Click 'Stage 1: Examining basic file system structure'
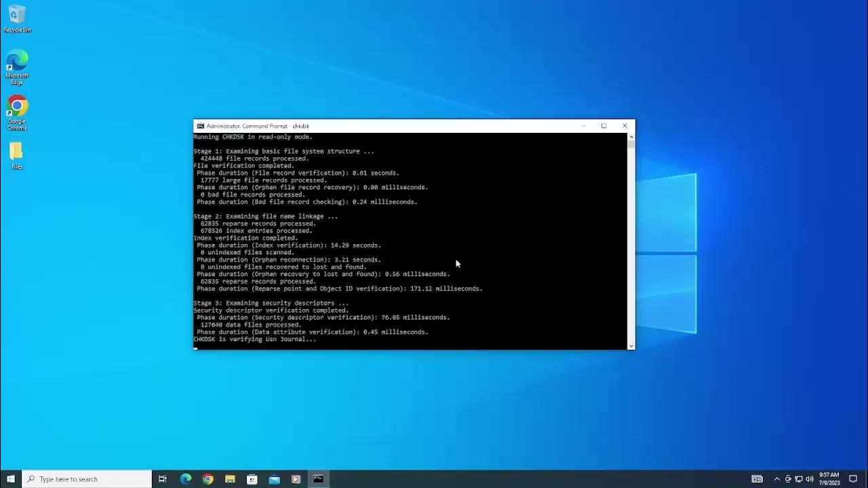The image size is (868, 488). click(x=283, y=151)
